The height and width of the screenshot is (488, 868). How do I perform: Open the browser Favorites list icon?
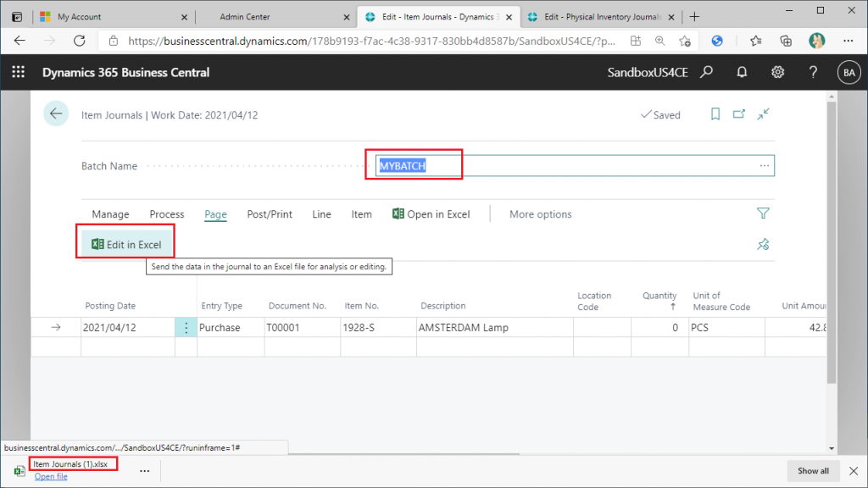pyautogui.click(x=755, y=41)
